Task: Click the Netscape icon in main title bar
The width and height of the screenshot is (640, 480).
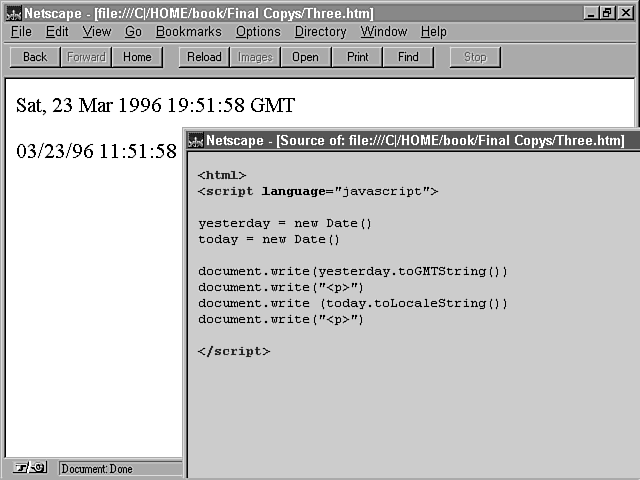Action: tap(13, 13)
